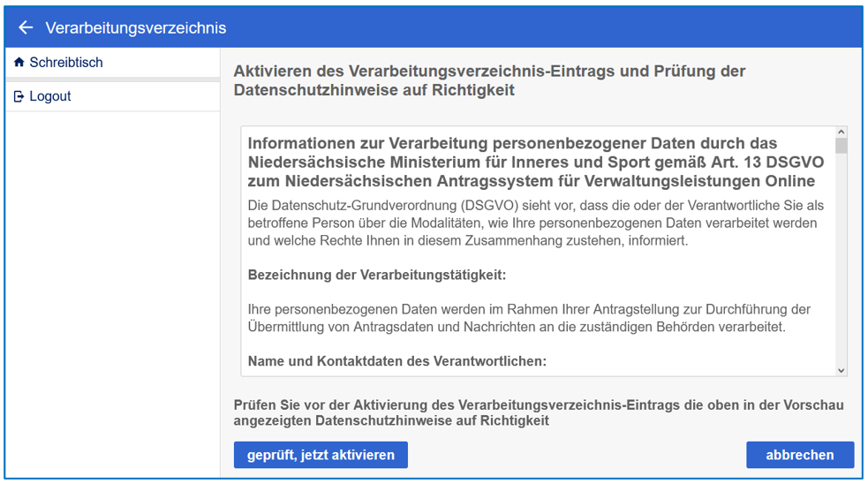Select the Logout sidebar entry
868x484 pixels.
pos(50,96)
